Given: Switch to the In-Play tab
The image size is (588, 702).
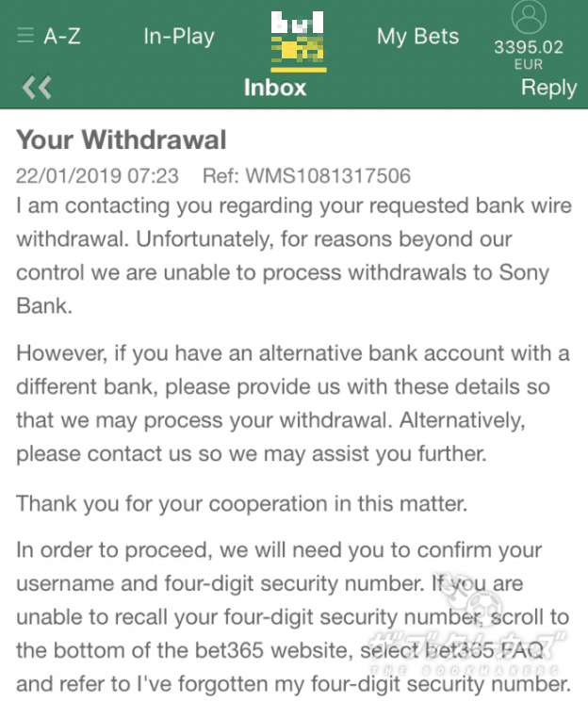Looking at the screenshot, I should [x=179, y=37].
